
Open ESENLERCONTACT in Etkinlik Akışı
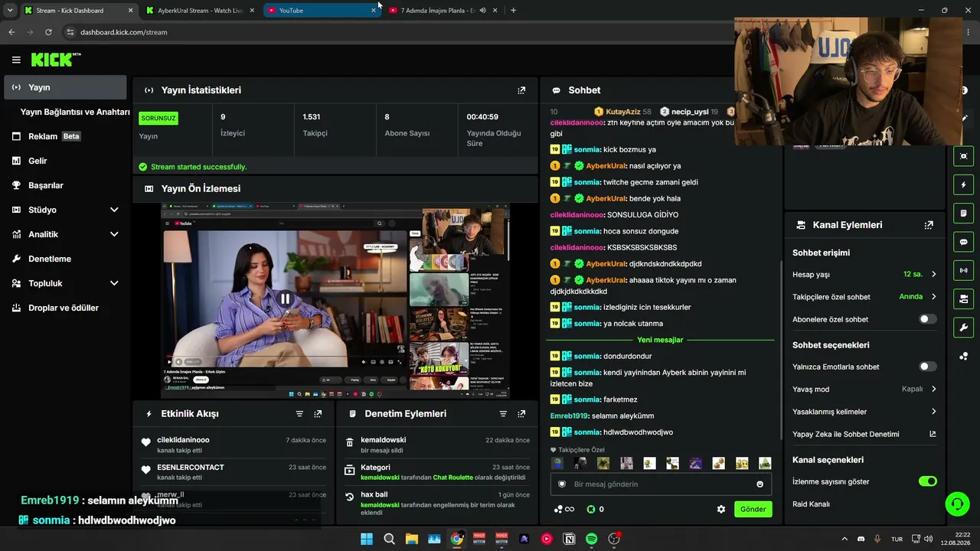191,468
